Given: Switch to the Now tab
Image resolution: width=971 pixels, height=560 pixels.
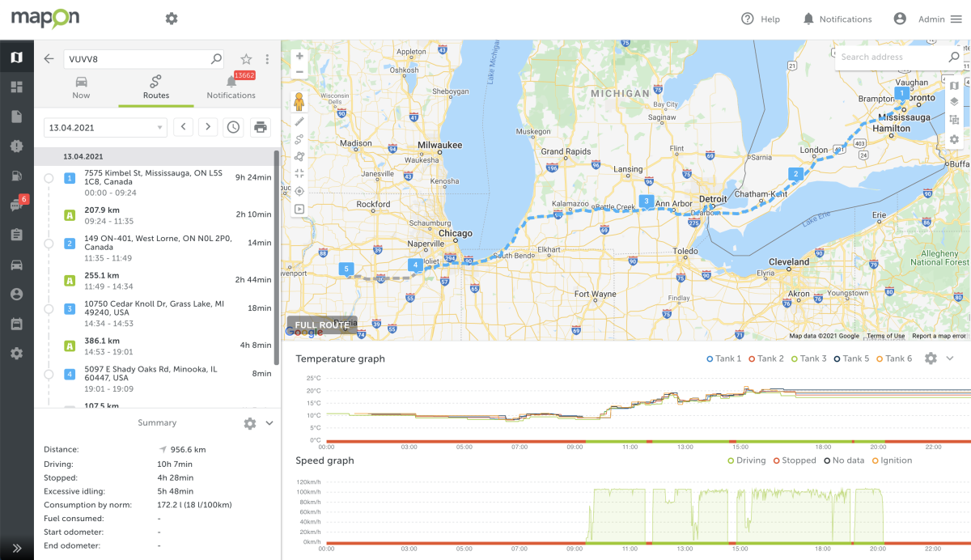Looking at the screenshot, I should [x=81, y=87].
